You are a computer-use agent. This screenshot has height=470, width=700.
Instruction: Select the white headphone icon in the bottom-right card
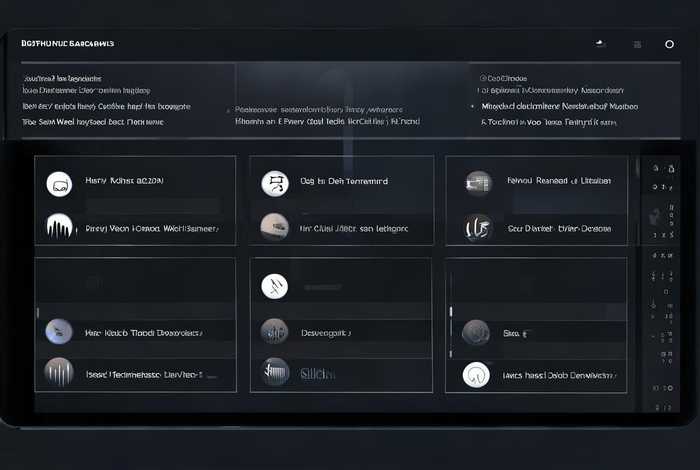point(477,375)
